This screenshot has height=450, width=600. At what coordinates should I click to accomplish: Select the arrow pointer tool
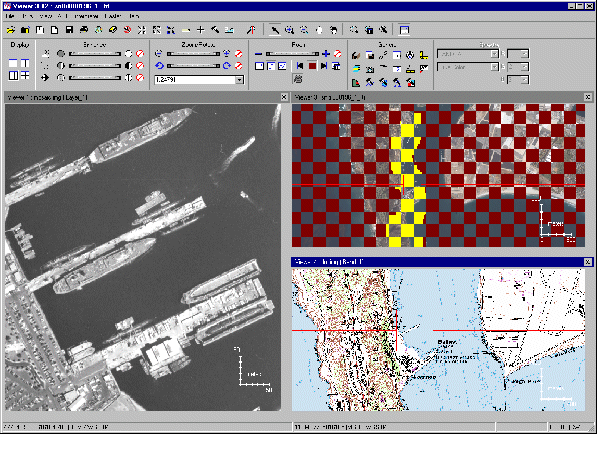(276, 31)
